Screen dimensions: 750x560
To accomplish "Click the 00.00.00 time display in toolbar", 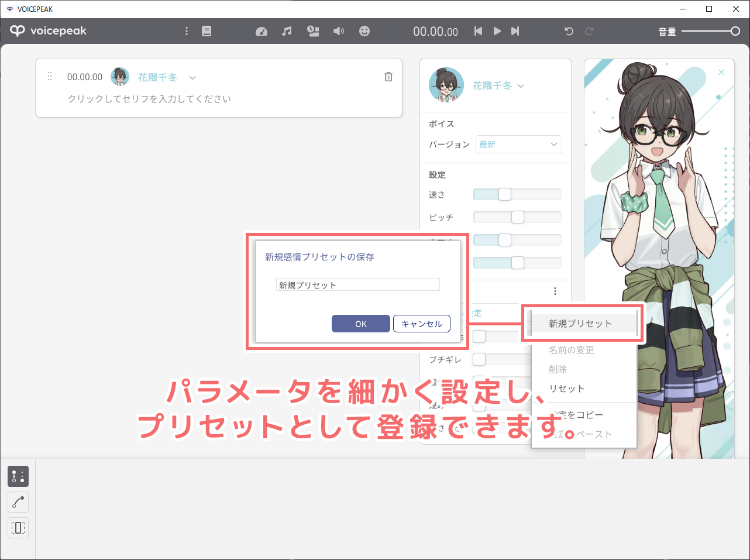I will 435,32.
